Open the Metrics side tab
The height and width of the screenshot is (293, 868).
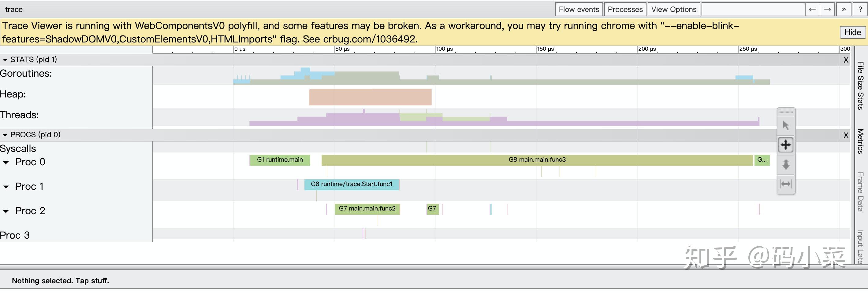(x=860, y=141)
